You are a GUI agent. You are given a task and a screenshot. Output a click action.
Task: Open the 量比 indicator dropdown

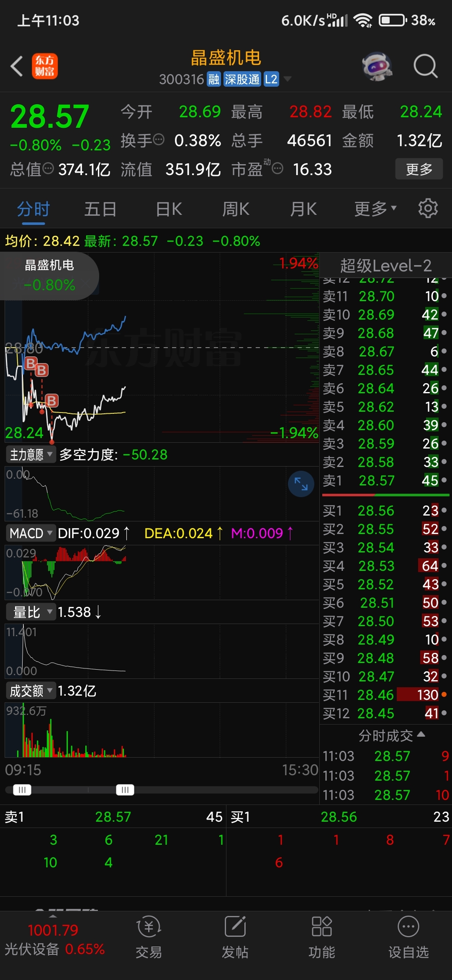point(31,612)
